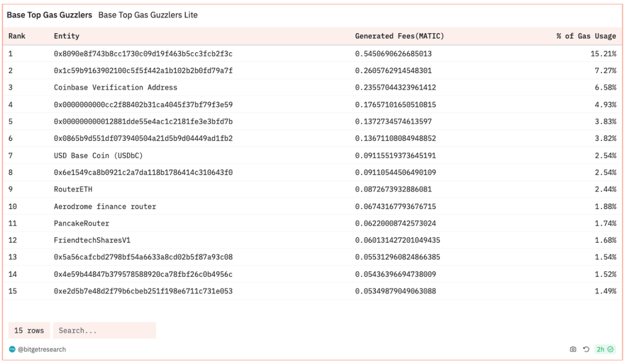Click the 15 rows count button
The height and width of the screenshot is (364, 625).
click(x=29, y=330)
